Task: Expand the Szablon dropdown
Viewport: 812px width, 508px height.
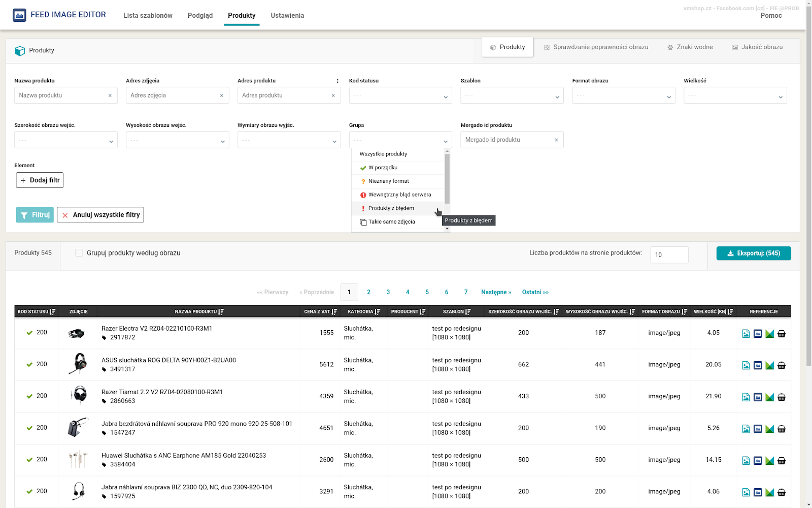Action: click(512, 96)
